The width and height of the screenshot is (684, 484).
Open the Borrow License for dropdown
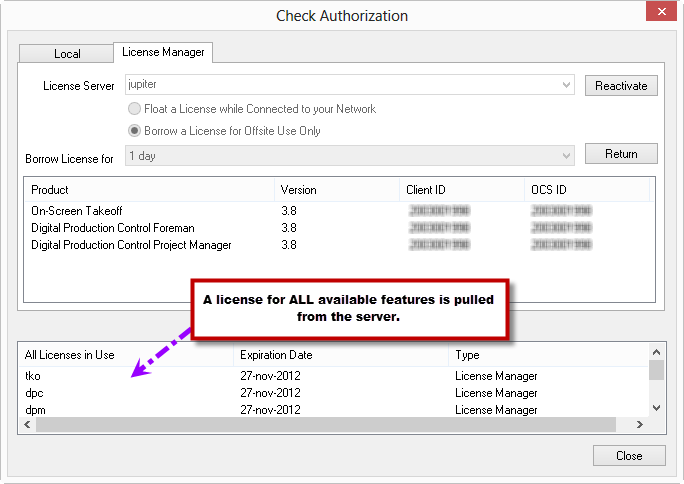pyautogui.click(x=349, y=156)
